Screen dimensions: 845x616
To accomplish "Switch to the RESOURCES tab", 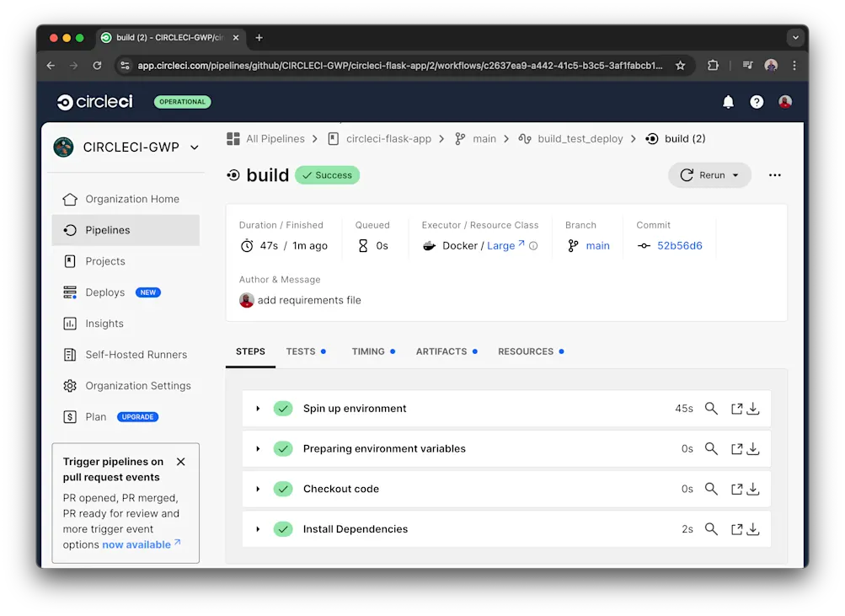I will click(531, 351).
